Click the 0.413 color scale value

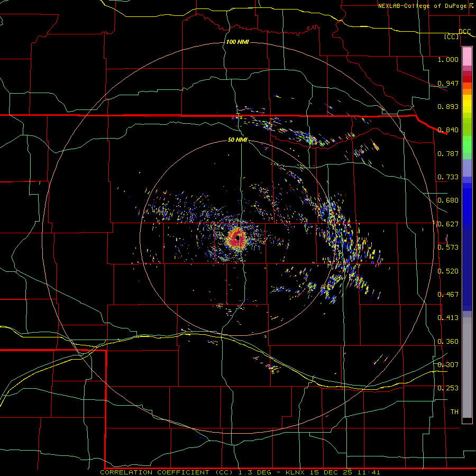(x=448, y=318)
